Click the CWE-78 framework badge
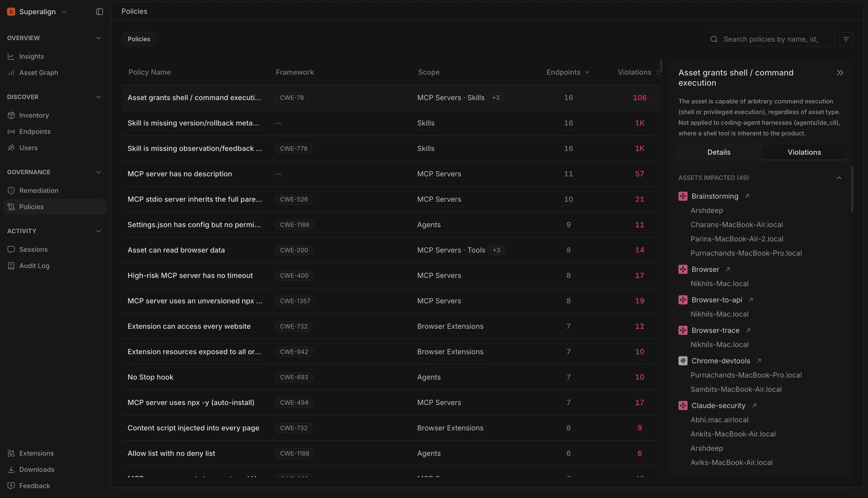This screenshot has height=498, width=868. click(x=292, y=98)
